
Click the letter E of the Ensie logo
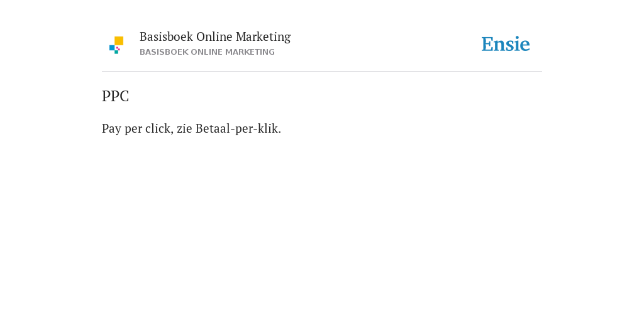click(x=487, y=45)
